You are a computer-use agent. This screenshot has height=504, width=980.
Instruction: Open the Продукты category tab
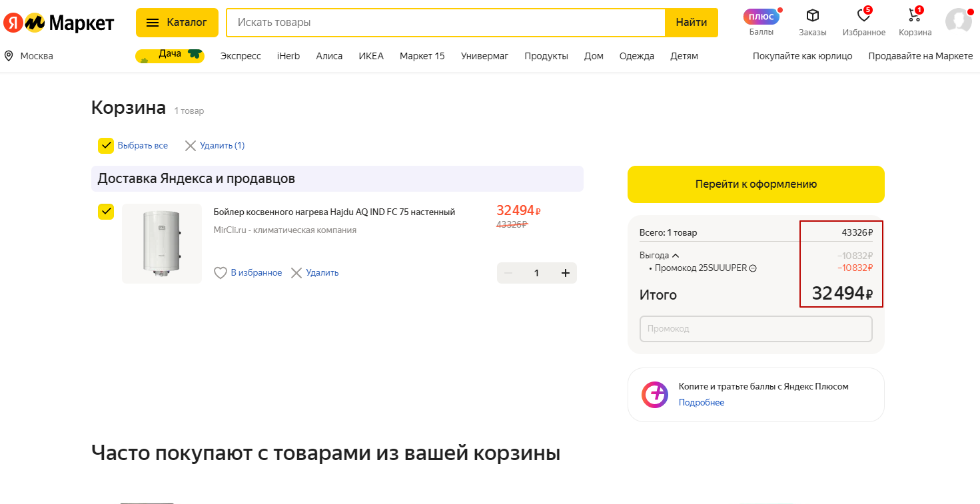546,56
